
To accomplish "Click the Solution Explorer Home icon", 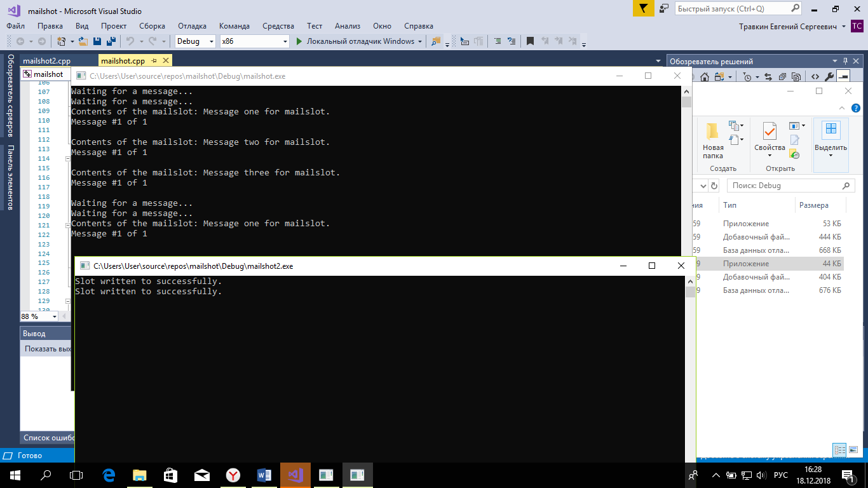I will point(704,77).
